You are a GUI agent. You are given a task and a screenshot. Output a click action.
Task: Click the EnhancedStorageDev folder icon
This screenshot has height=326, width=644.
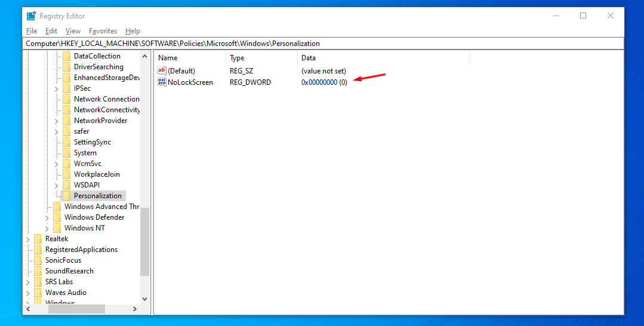(x=66, y=77)
